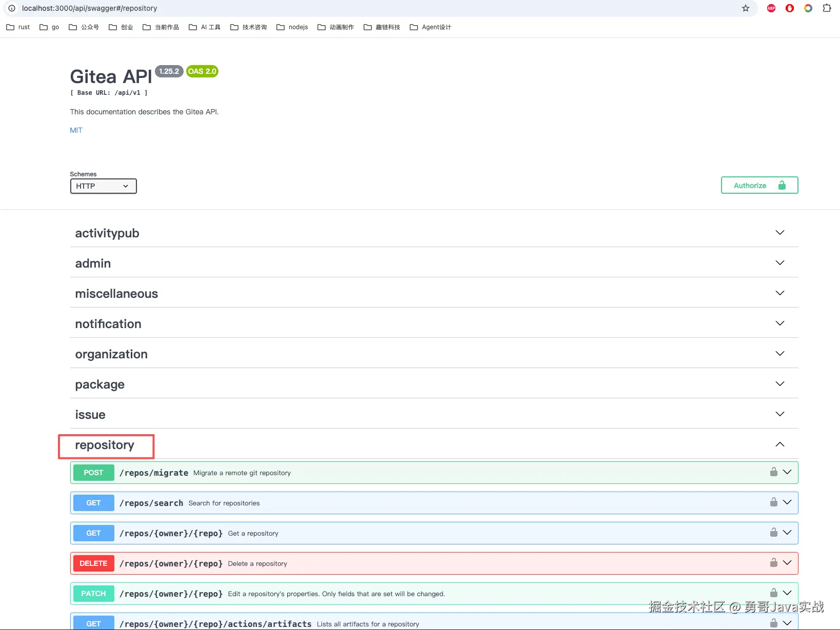Image resolution: width=840 pixels, height=630 pixels.
Task: Expand the miscellaneous section chevron
Action: [x=780, y=293]
